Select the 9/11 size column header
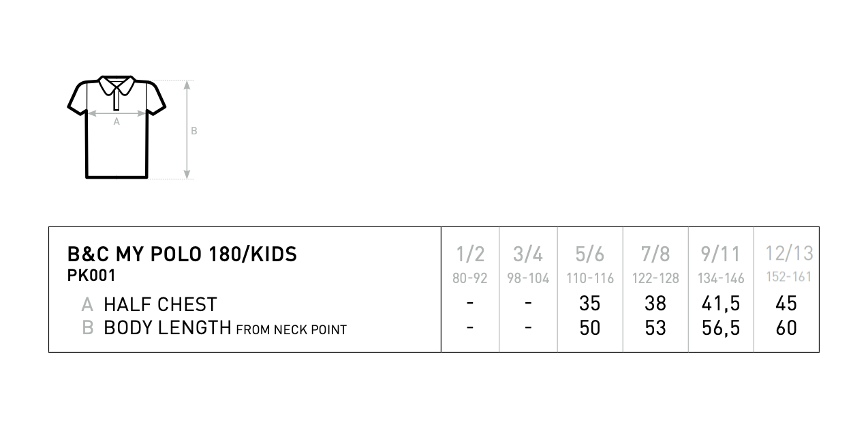868x427 pixels. [x=720, y=254]
